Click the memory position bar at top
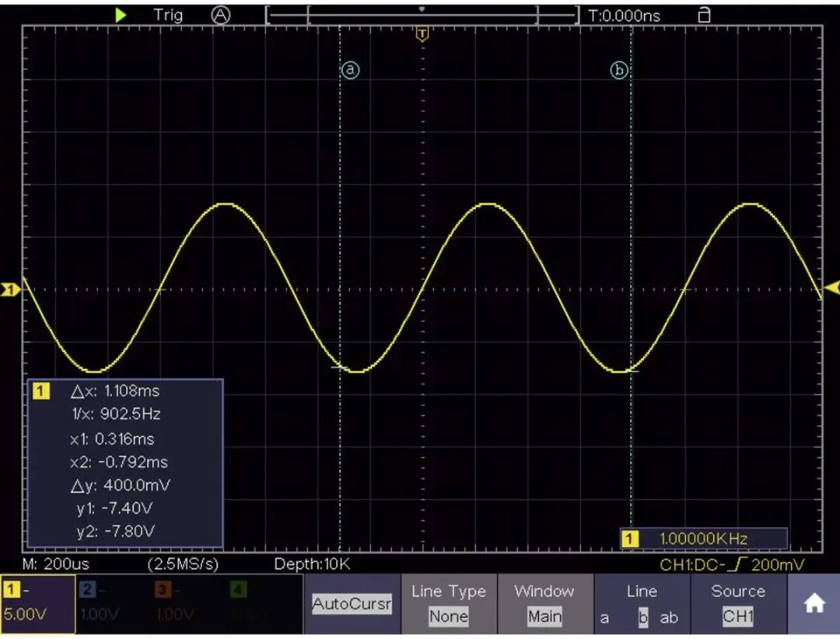This screenshot has width=840, height=639. [x=422, y=15]
